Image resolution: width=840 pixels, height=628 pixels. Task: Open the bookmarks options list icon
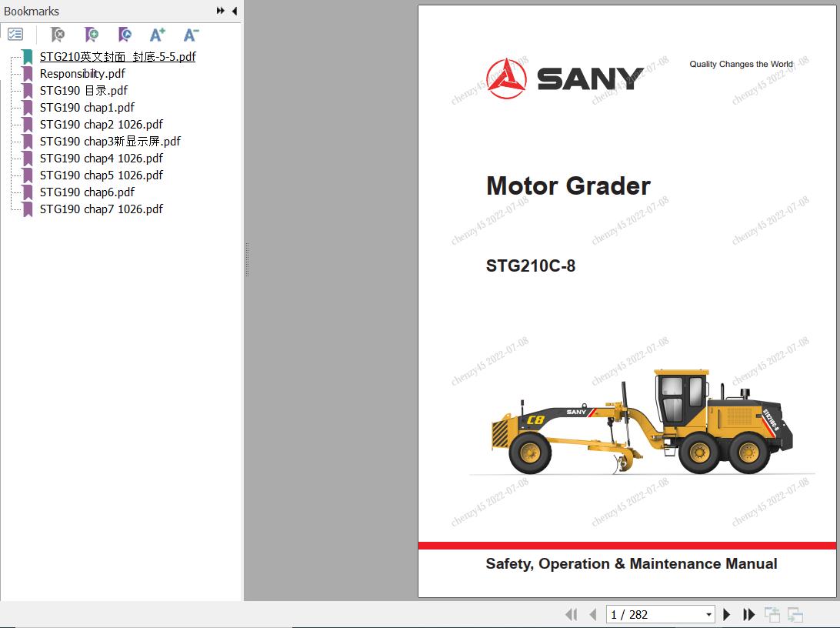15,35
